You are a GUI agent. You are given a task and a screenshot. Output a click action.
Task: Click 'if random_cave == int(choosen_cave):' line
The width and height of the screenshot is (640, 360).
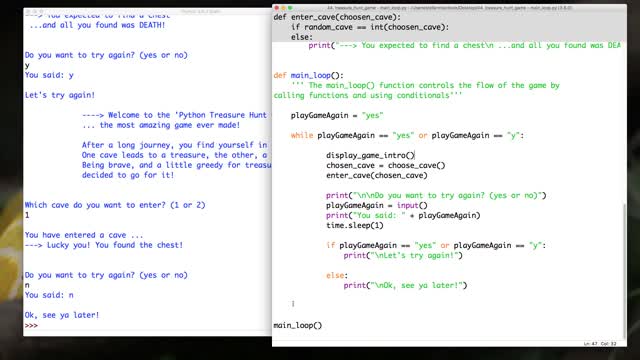pos(370,27)
